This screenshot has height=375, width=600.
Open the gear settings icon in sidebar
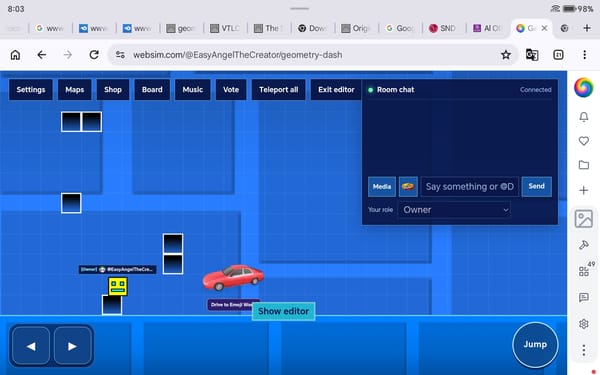click(584, 324)
